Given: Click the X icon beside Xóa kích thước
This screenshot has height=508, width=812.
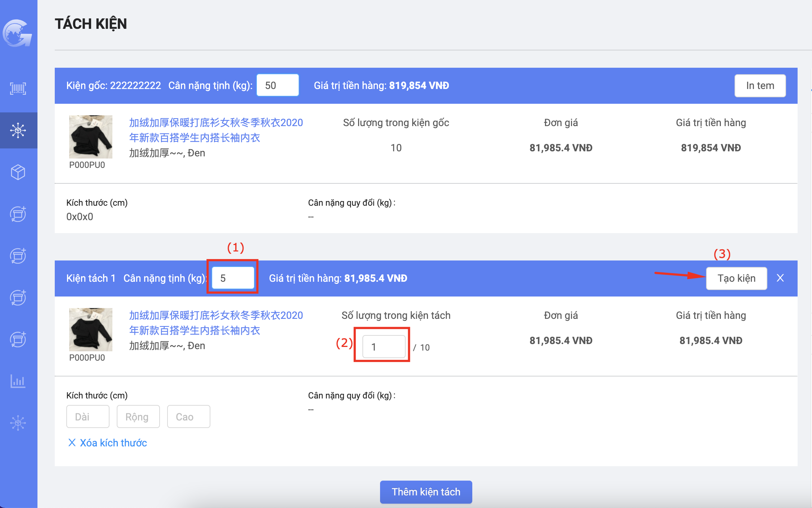Looking at the screenshot, I should coord(72,442).
